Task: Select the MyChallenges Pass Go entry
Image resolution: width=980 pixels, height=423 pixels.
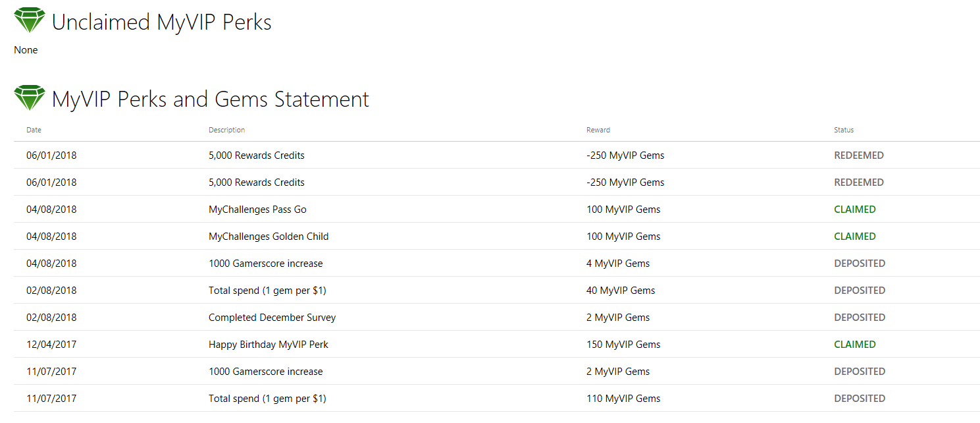Action: [x=257, y=210]
